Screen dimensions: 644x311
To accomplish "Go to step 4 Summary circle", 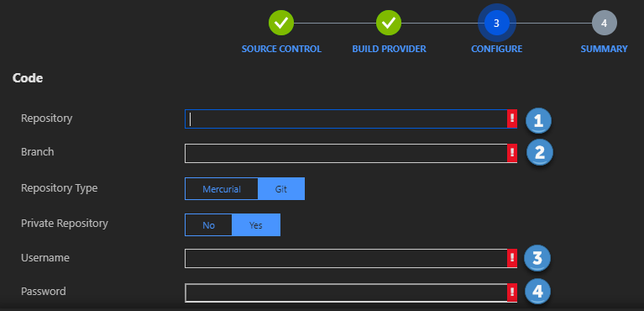I will tap(605, 23).
